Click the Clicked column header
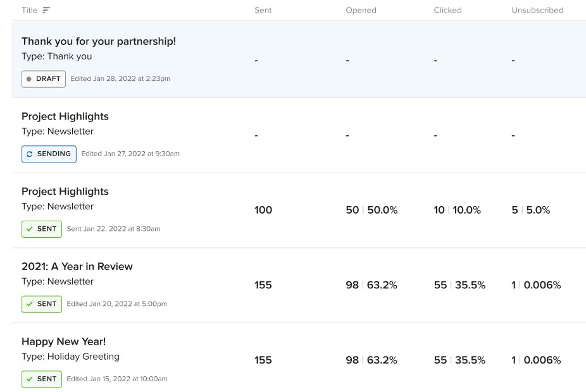Screen dimensions: 586x392 [x=447, y=10]
